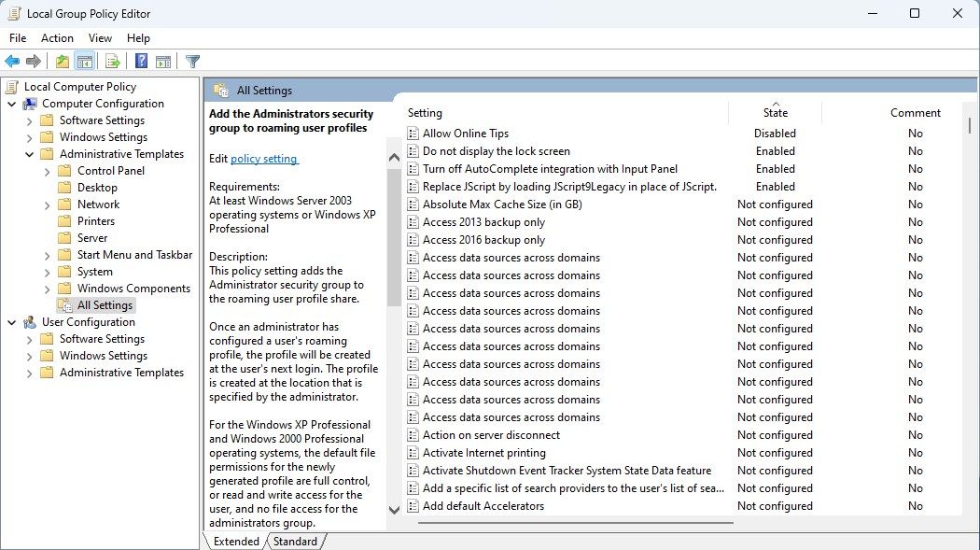Click description pane scroll down arrow
Viewport: 980px width, 550px height.
(394, 509)
